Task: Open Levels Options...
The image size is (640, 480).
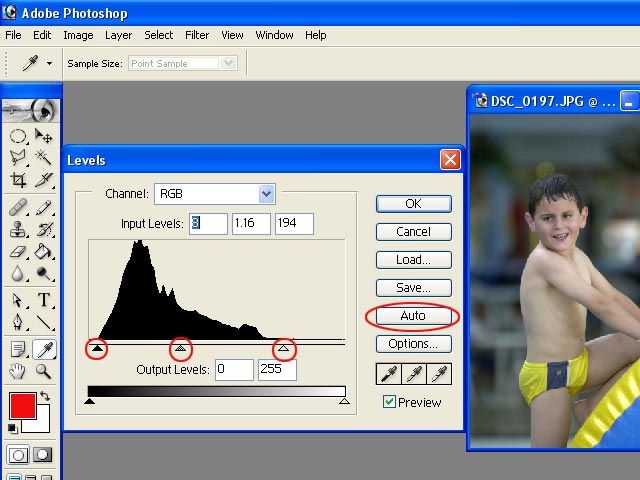Action: coord(413,344)
